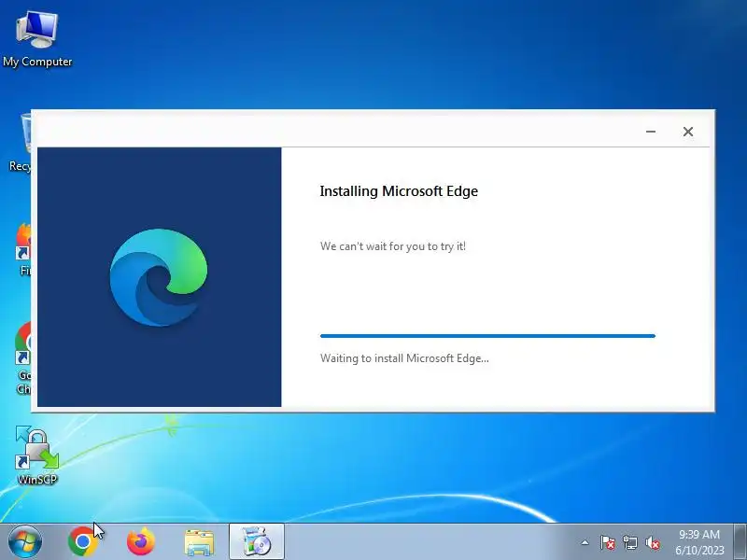Minimize the Edge installer window
The width and height of the screenshot is (747, 560).
click(x=651, y=132)
